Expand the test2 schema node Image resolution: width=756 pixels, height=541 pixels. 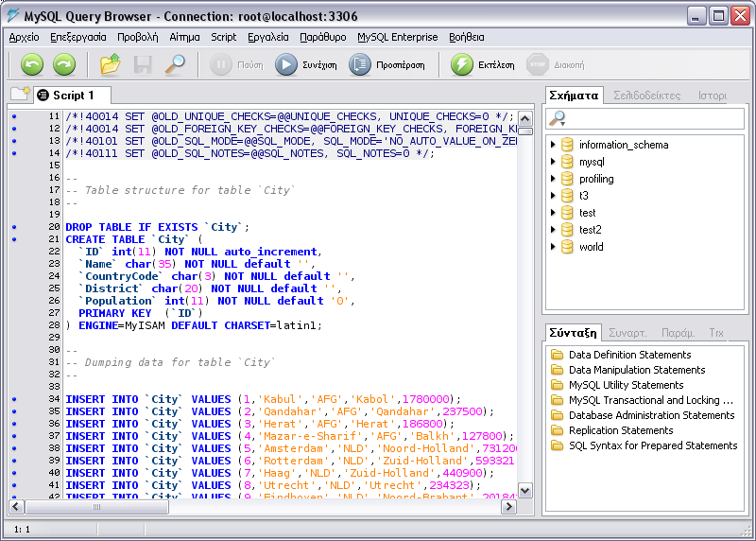pos(553,230)
